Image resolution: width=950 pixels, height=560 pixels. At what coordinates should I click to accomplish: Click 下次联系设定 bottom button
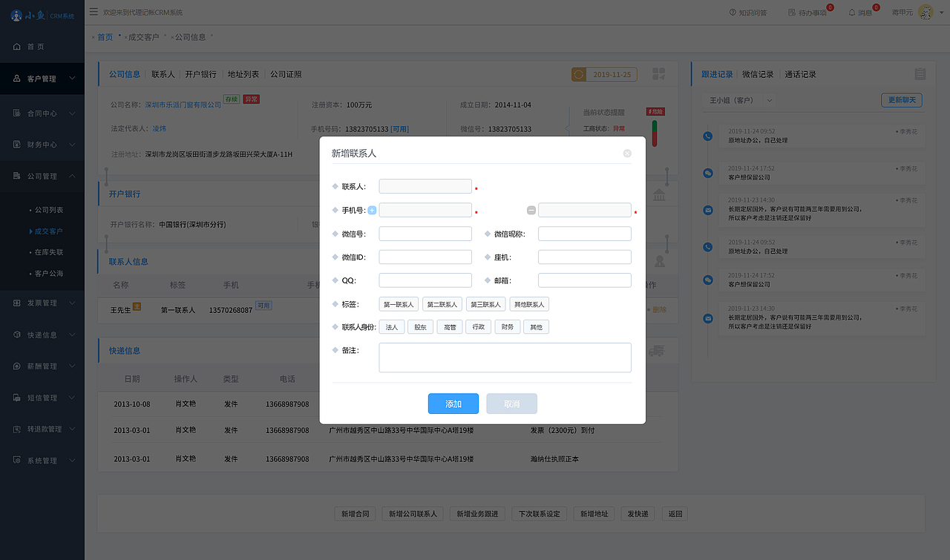(540, 514)
